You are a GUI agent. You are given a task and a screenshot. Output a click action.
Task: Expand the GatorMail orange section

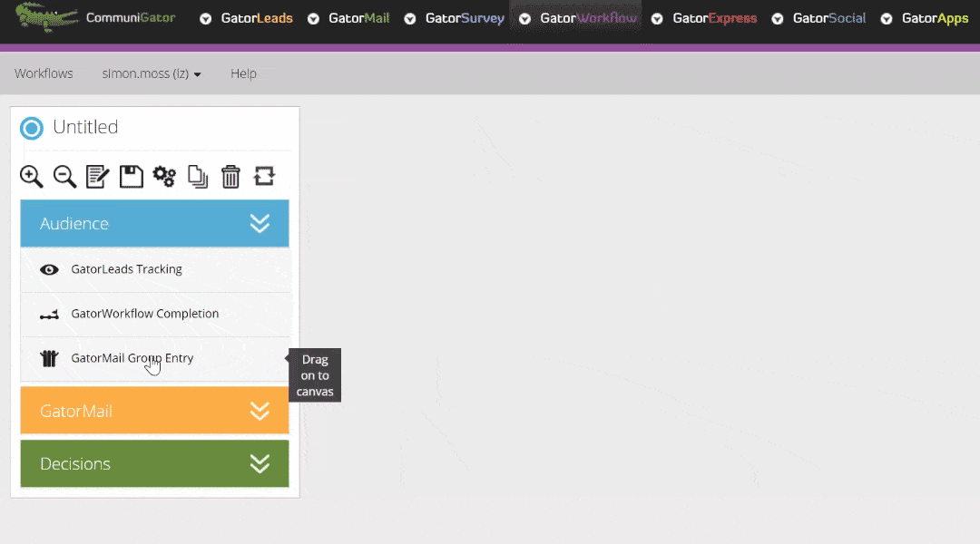pos(260,412)
